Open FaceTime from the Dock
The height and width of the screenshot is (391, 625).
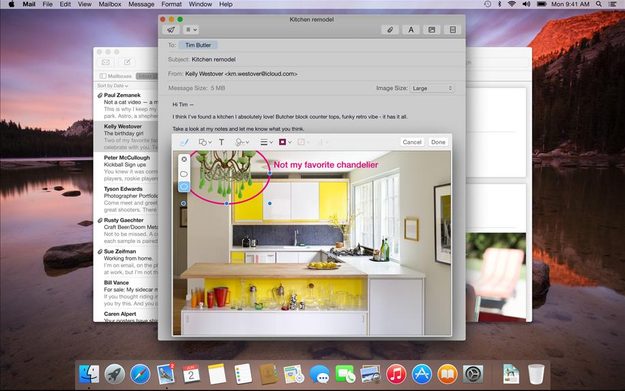pos(345,374)
